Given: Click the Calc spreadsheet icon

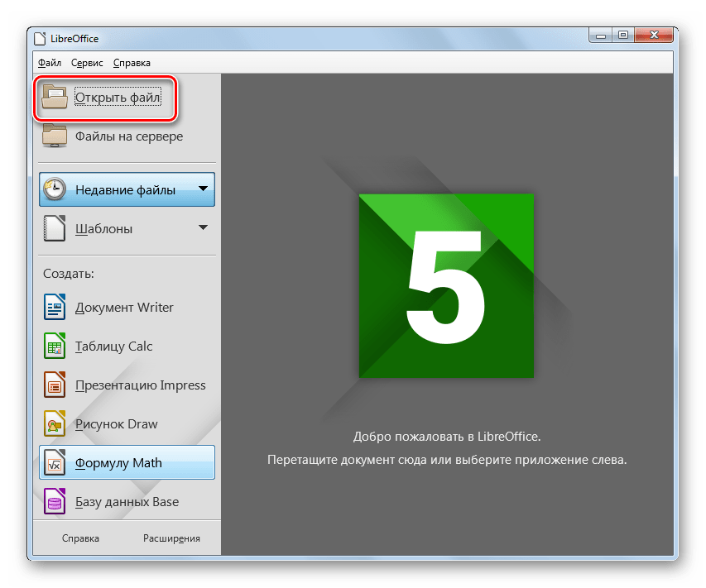Looking at the screenshot, I should [x=55, y=347].
